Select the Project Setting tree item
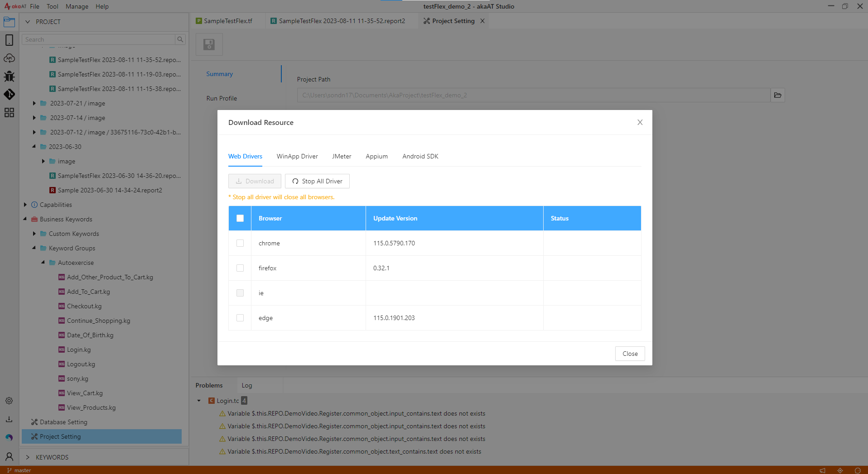 coord(101,436)
